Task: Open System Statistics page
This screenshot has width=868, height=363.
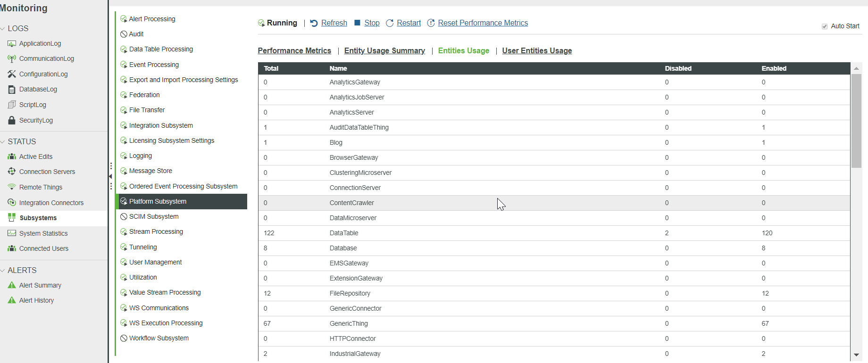Action: click(x=43, y=233)
